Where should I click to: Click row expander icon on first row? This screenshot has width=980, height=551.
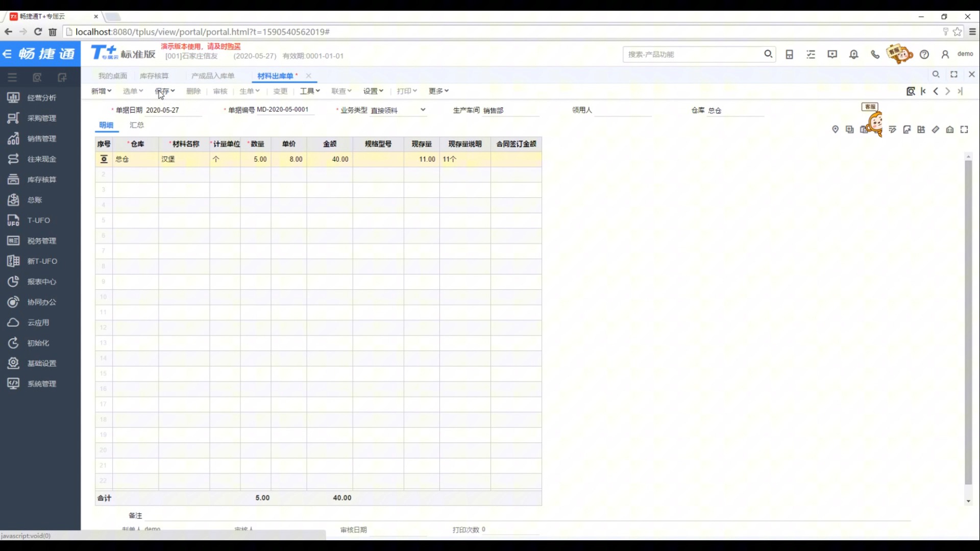(x=103, y=158)
